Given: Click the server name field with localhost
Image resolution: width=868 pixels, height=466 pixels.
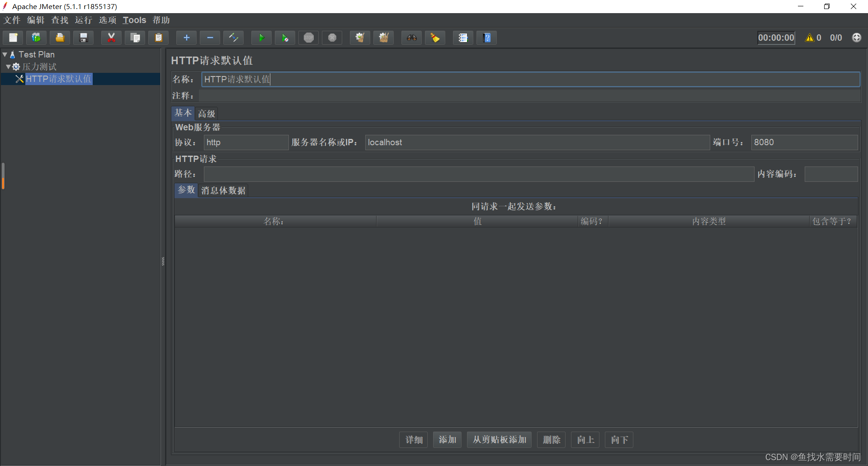Looking at the screenshot, I should coord(538,143).
